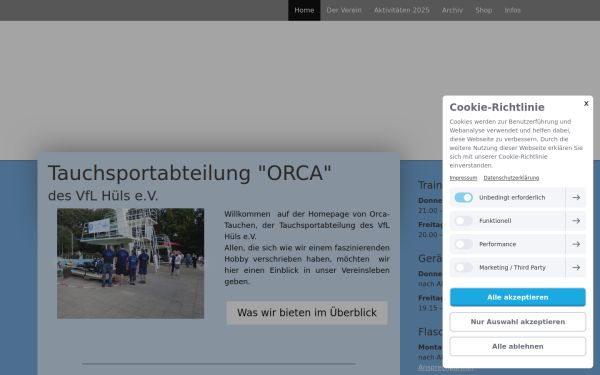Expand details arrow for Marketing / Third Party
Screen dimensions: 600x375
576,267
